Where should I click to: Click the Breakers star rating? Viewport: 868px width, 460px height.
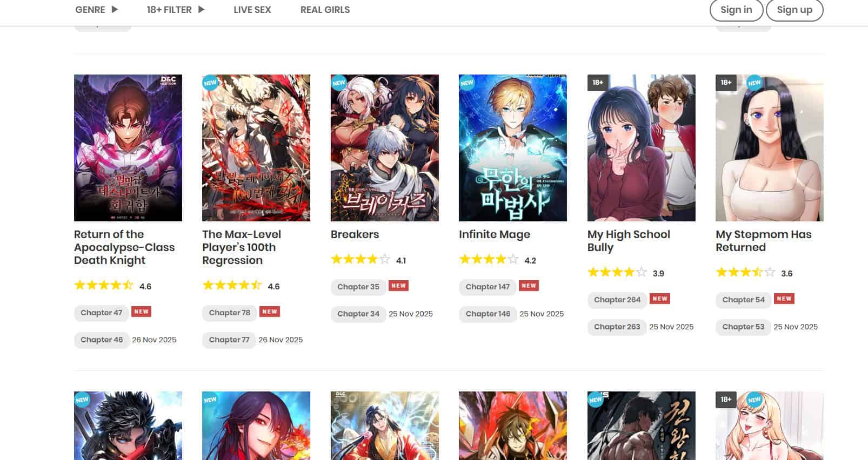[360, 260]
